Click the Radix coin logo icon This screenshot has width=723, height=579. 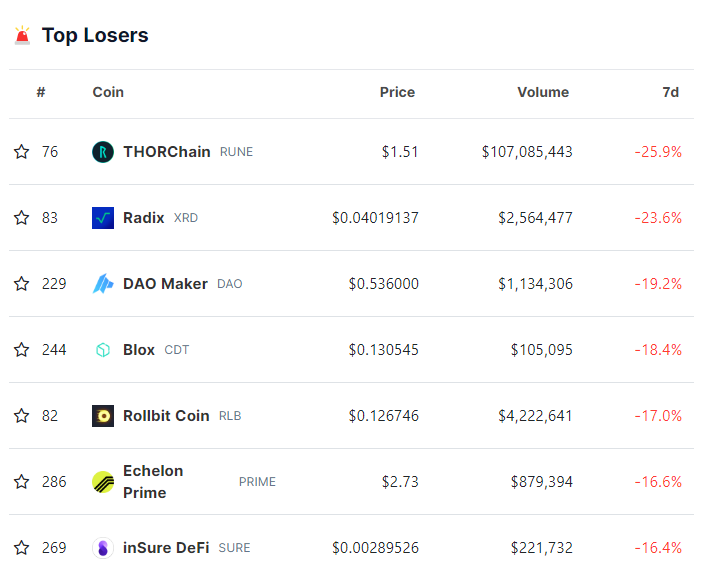[x=103, y=218]
